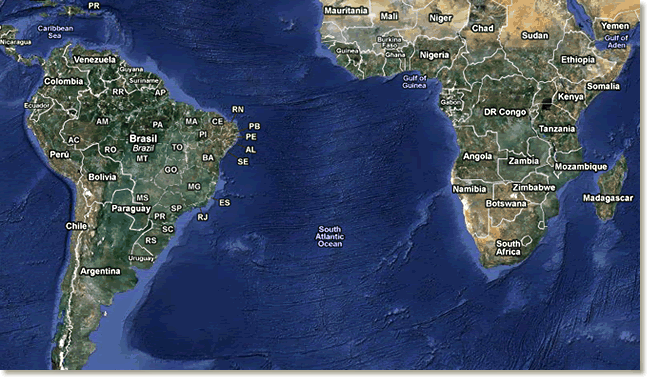Image resolution: width=648 pixels, height=378 pixels.
Task: Select the Chile label
Action: [x=76, y=226]
